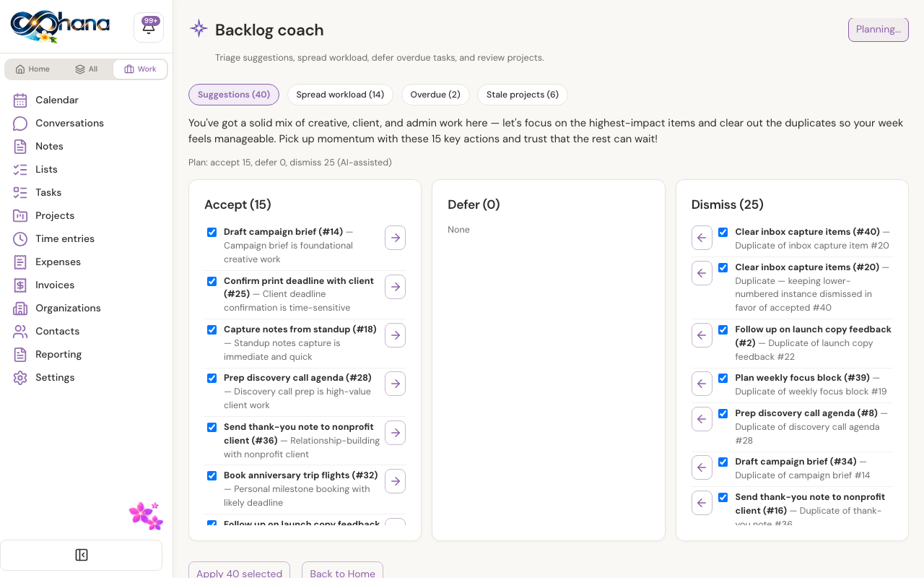
Task: Move Send thank-you note (#36) right
Action: pyautogui.click(x=395, y=433)
